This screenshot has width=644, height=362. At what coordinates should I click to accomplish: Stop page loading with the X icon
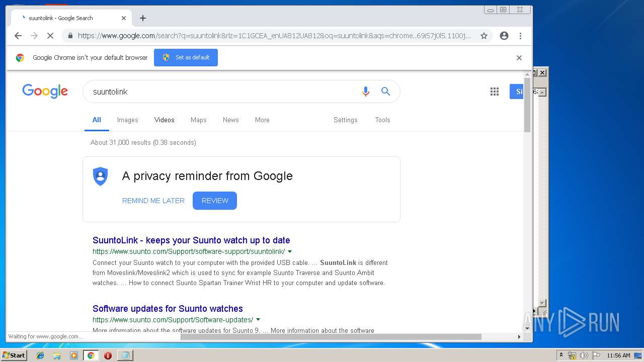pyautogui.click(x=50, y=36)
